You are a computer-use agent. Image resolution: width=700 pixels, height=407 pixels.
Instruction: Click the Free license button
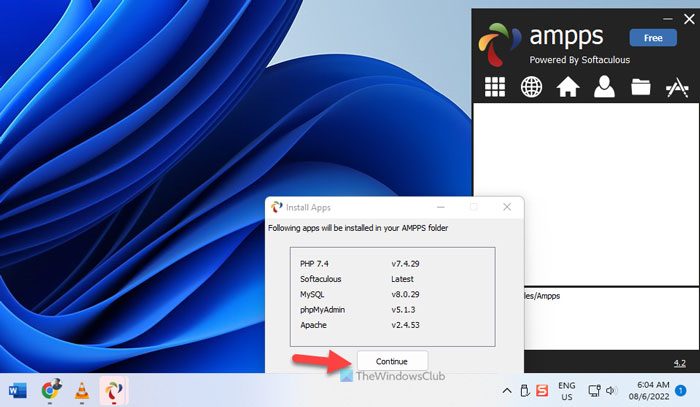(x=653, y=38)
